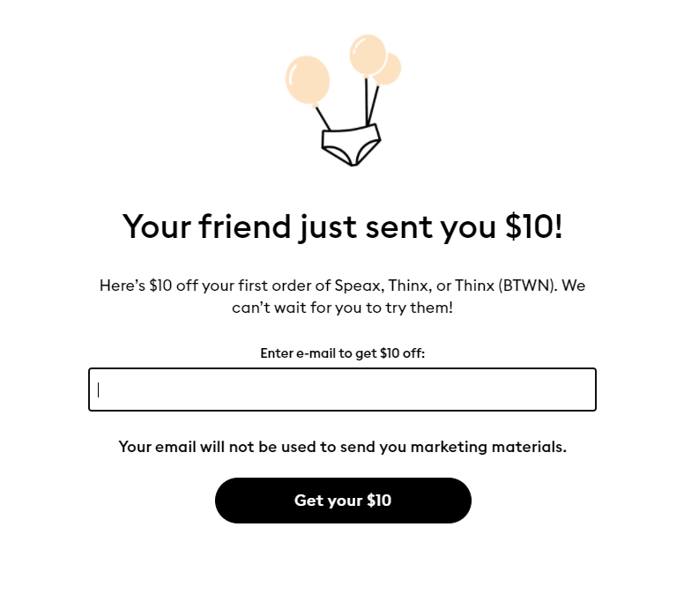This screenshot has width=684, height=616.
Task: Click the email address input field
Action: click(x=342, y=390)
